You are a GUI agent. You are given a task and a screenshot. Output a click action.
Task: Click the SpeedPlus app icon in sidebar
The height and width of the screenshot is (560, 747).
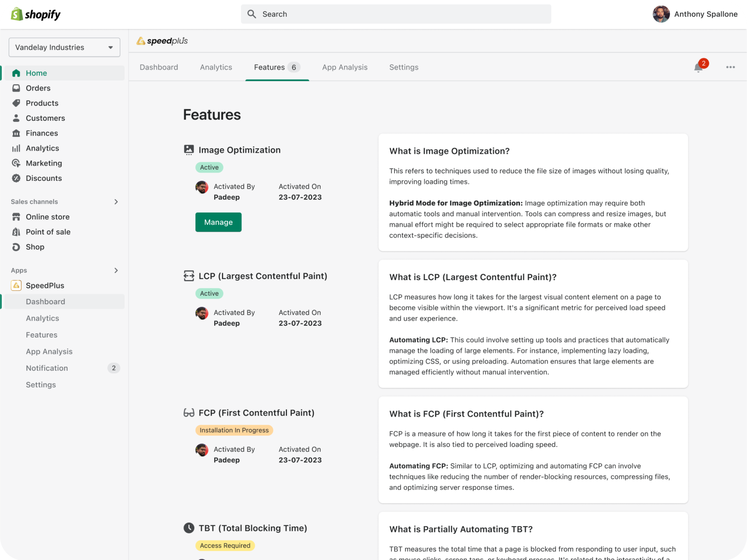point(16,286)
